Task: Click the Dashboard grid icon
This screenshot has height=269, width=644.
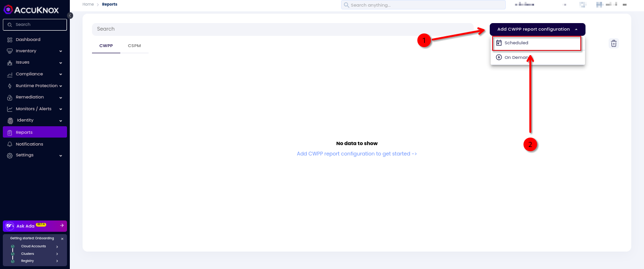Action: [x=9, y=40]
